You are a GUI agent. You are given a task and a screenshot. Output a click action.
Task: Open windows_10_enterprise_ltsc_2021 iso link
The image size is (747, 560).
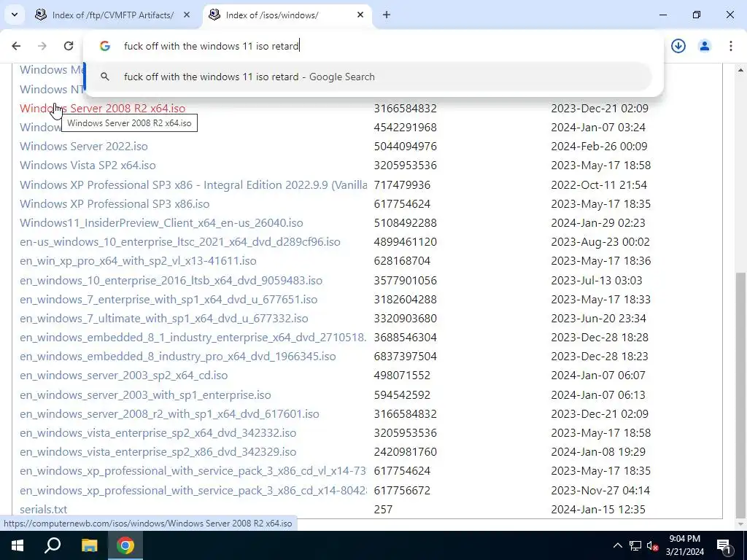tap(180, 242)
